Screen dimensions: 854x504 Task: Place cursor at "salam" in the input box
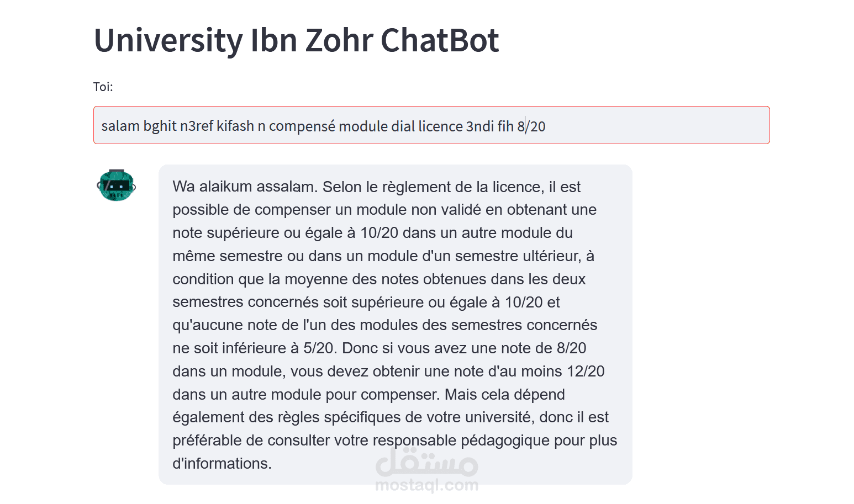pyautogui.click(x=120, y=126)
